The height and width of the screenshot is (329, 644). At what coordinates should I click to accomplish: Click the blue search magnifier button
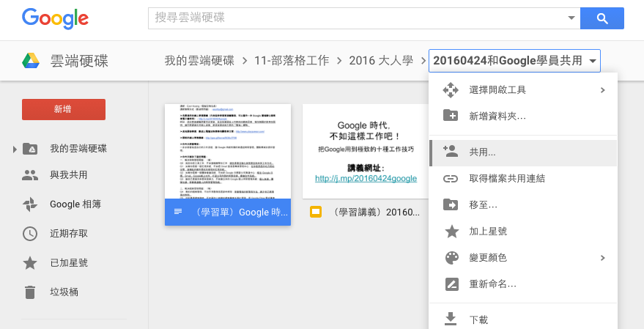pos(602,18)
